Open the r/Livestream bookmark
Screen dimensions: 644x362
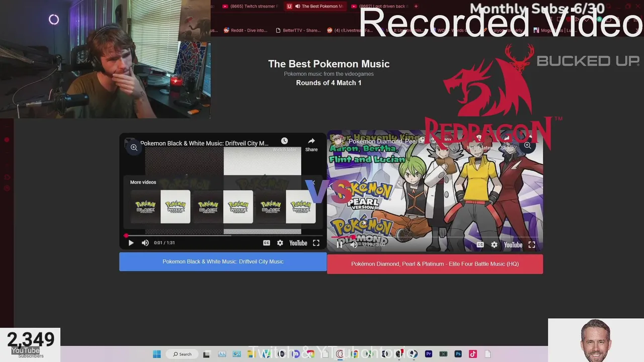[x=350, y=30]
